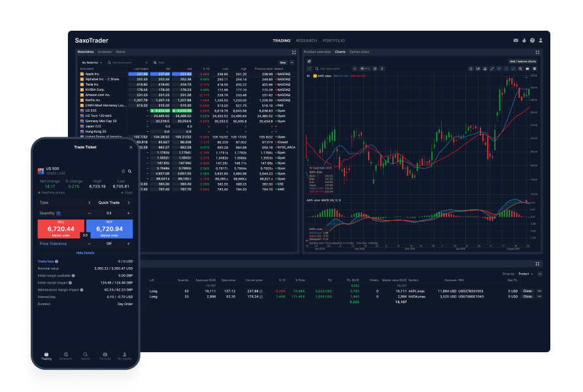Select the chart drawing tools icon

click(492, 68)
